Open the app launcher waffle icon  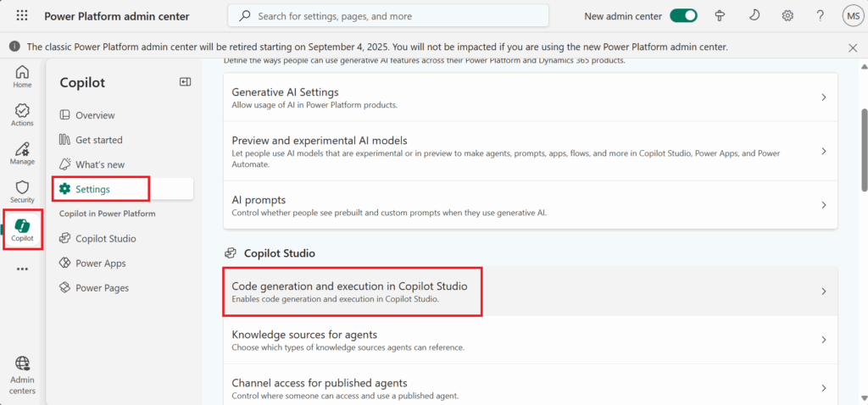(x=22, y=15)
